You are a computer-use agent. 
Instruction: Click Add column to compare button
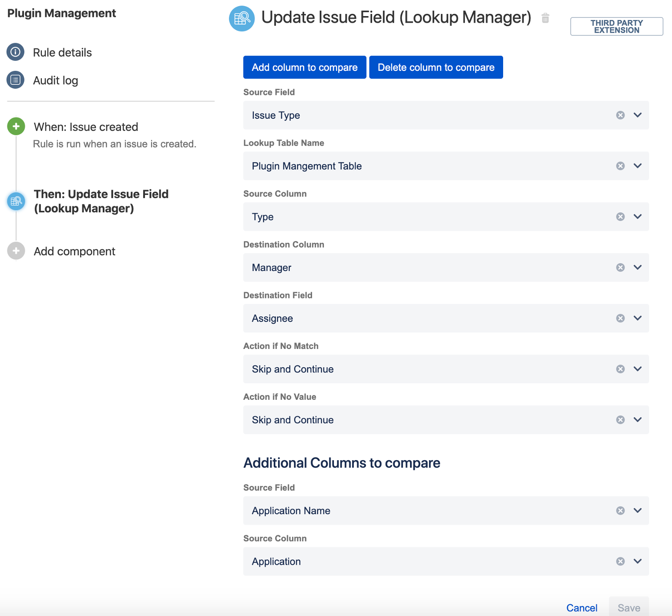pos(305,67)
